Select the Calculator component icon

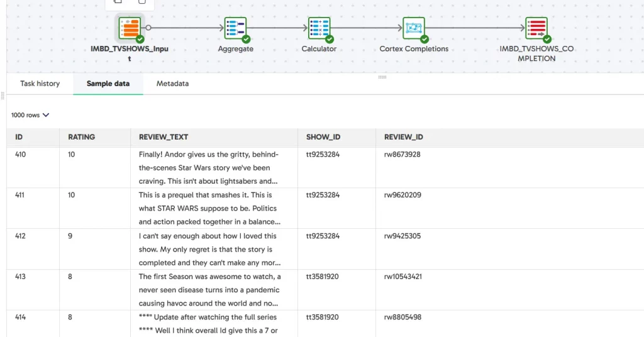coord(319,28)
